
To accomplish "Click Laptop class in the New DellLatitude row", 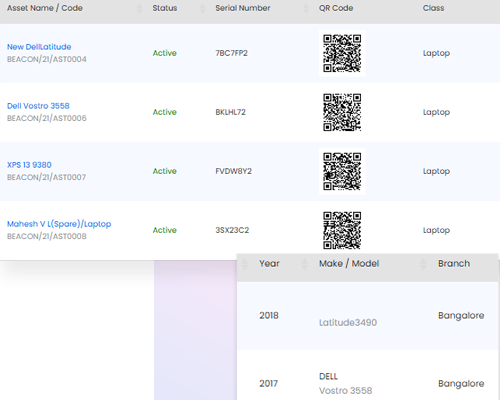I will (436, 53).
